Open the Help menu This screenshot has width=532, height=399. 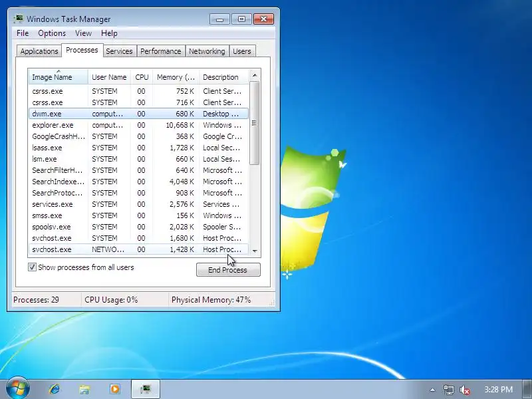coord(109,33)
